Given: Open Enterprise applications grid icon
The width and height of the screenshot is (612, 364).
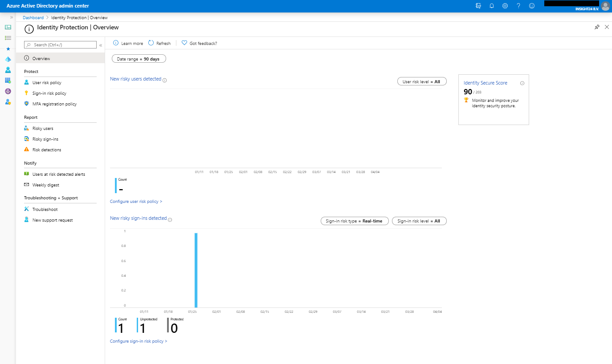Looking at the screenshot, I should [8, 81].
